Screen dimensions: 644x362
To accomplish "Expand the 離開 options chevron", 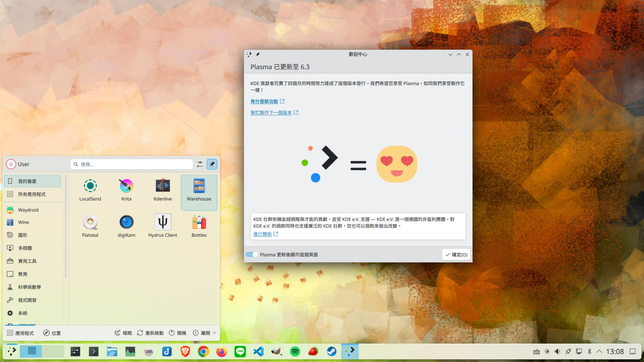I will click(215, 333).
